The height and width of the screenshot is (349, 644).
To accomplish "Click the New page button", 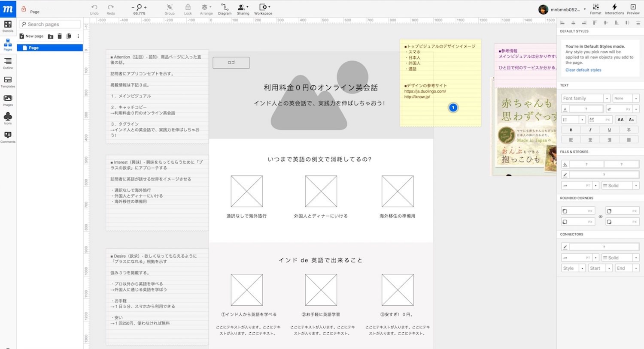I will pyautogui.click(x=31, y=36).
